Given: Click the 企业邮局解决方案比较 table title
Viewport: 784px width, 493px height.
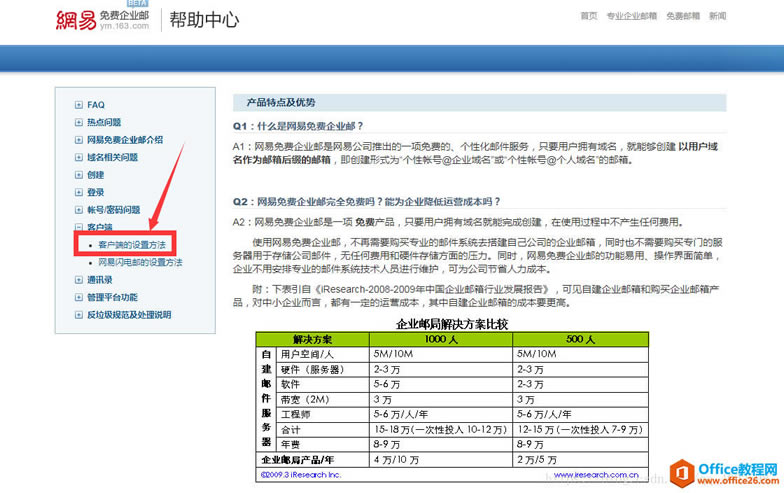Looking at the screenshot, I should tap(452, 324).
